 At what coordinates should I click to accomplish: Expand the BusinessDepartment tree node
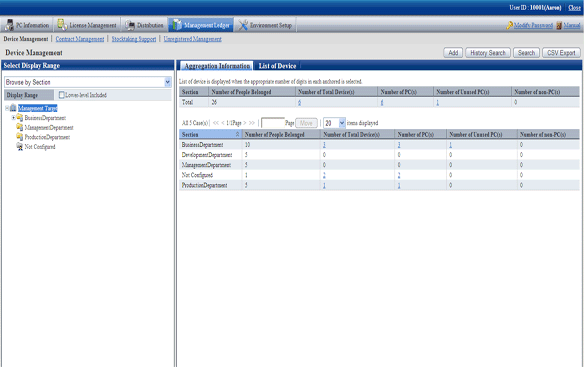pyautogui.click(x=13, y=118)
